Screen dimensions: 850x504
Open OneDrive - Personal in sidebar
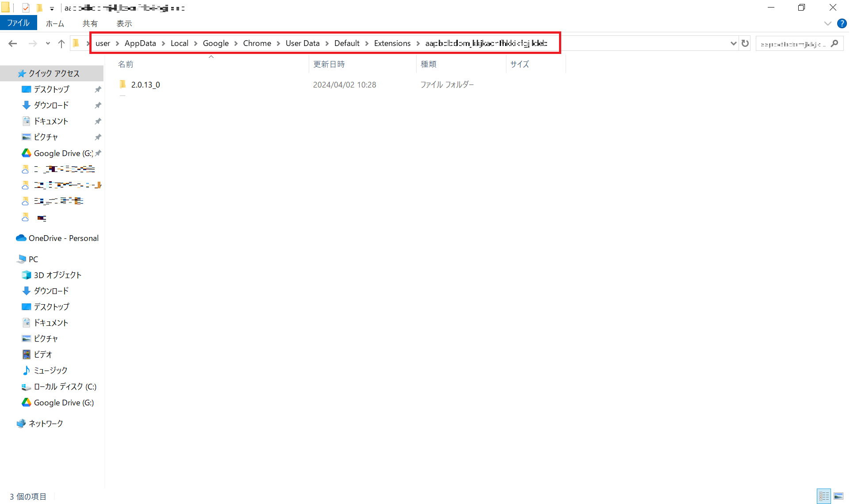pyautogui.click(x=63, y=238)
